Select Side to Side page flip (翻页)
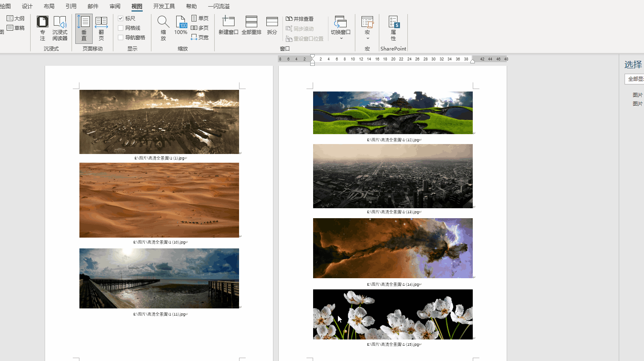 point(101,28)
